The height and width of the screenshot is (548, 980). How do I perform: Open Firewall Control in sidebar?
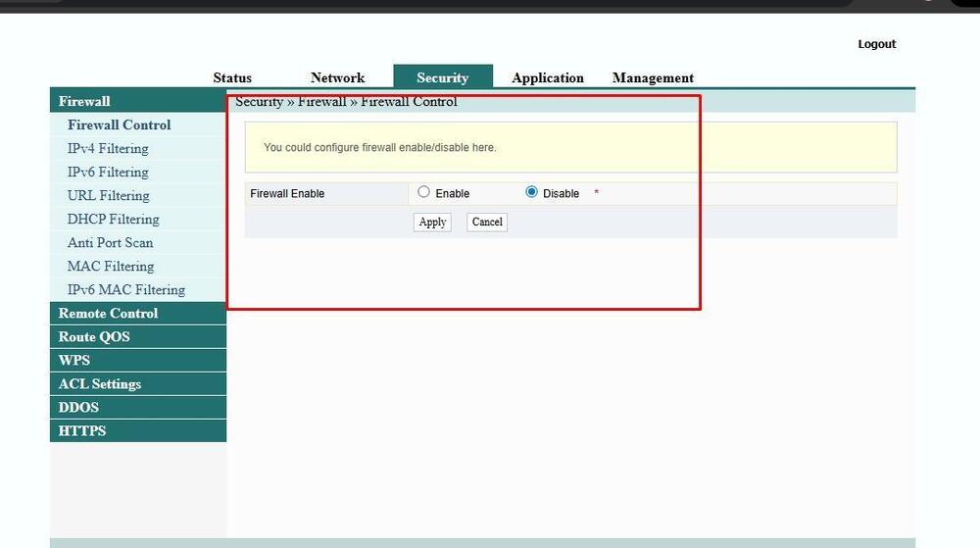[120, 125]
